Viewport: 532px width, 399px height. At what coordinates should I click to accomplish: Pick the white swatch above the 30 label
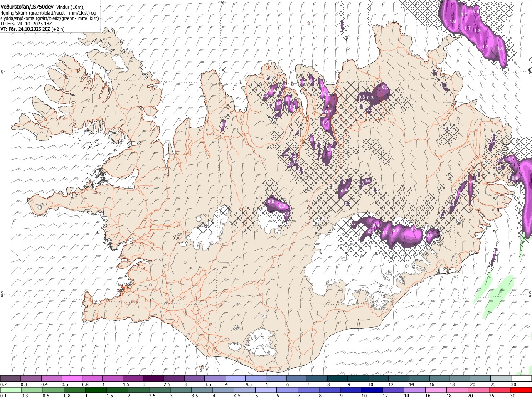[x=520, y=378]
